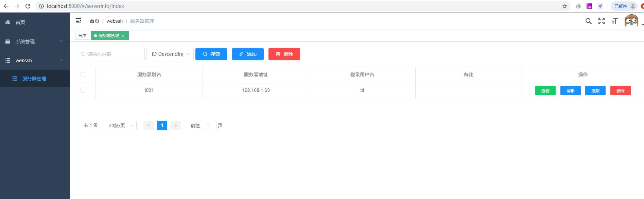Viewport: 644px width, 199px height.
Task: Go forward in browser history
Action: (x=17, y=6)
